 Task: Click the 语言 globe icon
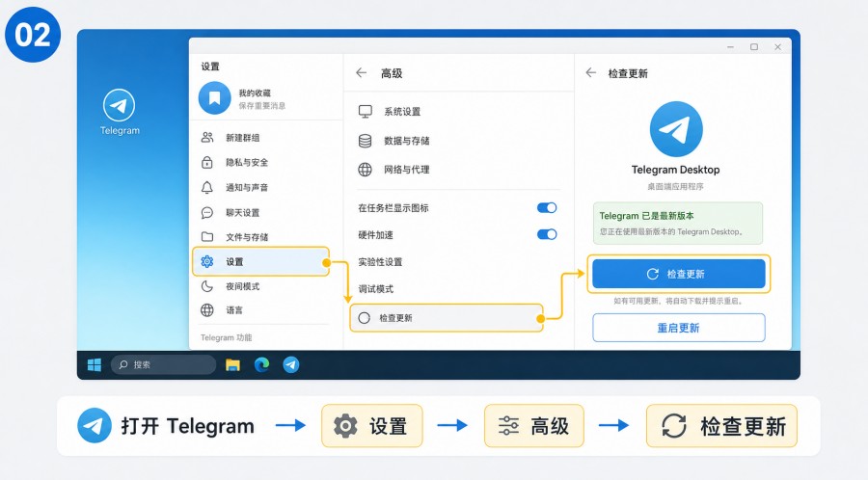[x=207, y=310]
